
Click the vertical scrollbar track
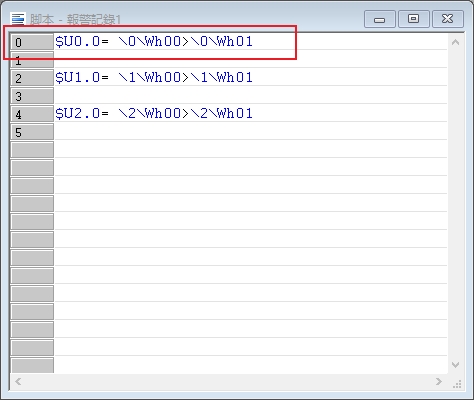pyautogui.click(x=456, y=203)
